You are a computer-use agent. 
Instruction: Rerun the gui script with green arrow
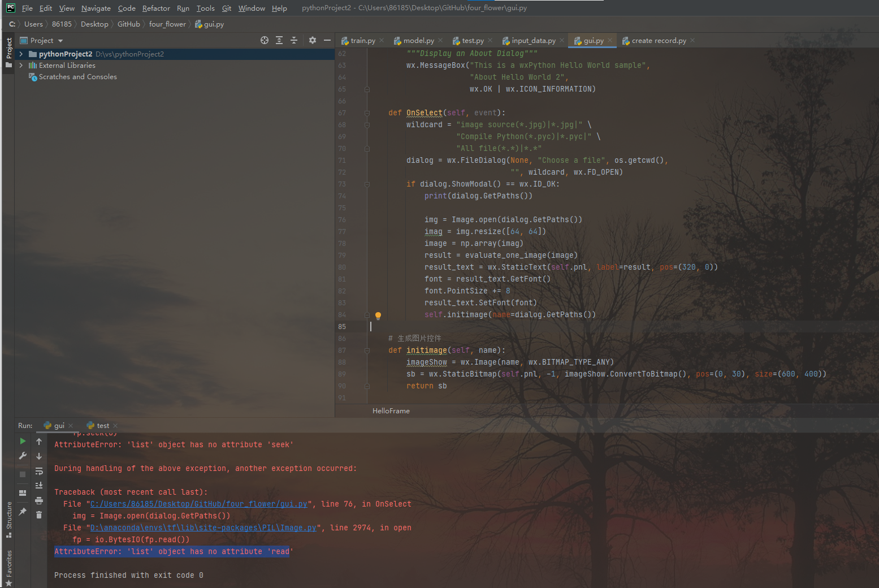tap(23, 441)
